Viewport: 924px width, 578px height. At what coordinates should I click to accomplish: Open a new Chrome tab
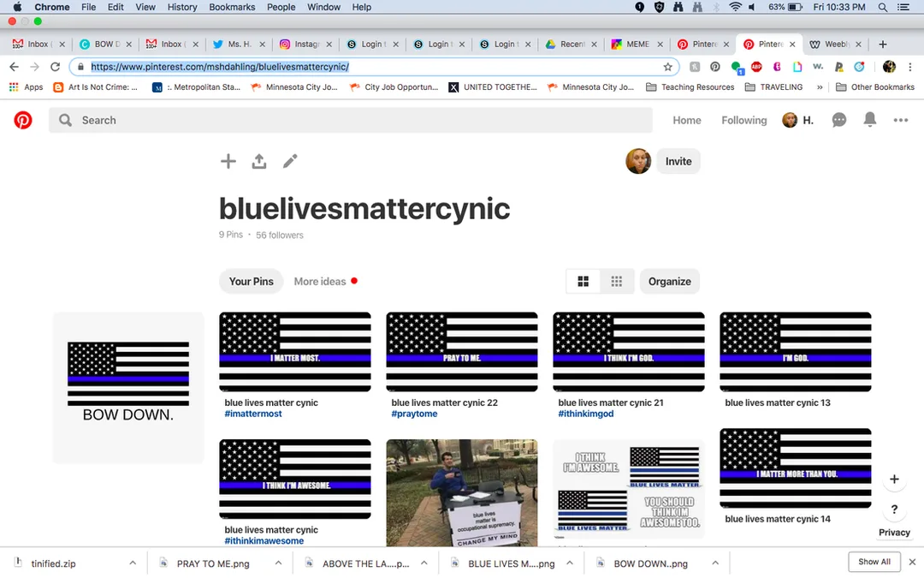coord(883,45)
